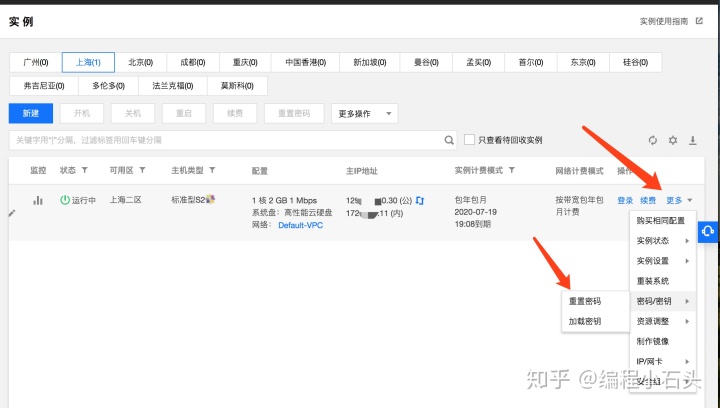The width and height of the screenshot is (720, 408).
Task: Switch to 中国香港(0) region tab
Action: [x=305, y=62]
